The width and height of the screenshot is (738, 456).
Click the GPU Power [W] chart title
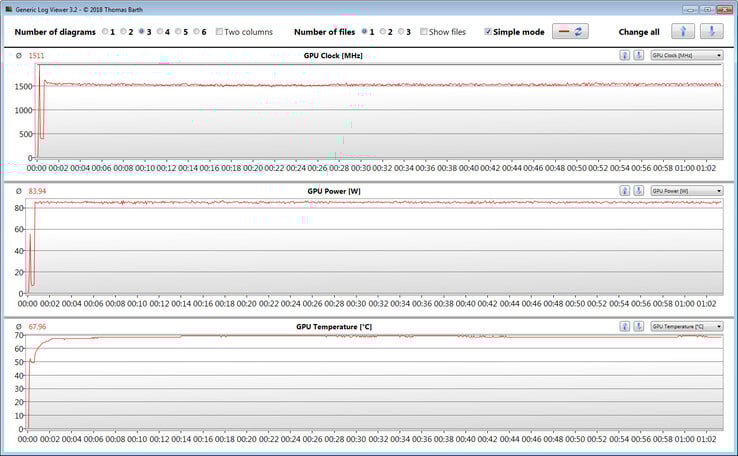(334, 191)
